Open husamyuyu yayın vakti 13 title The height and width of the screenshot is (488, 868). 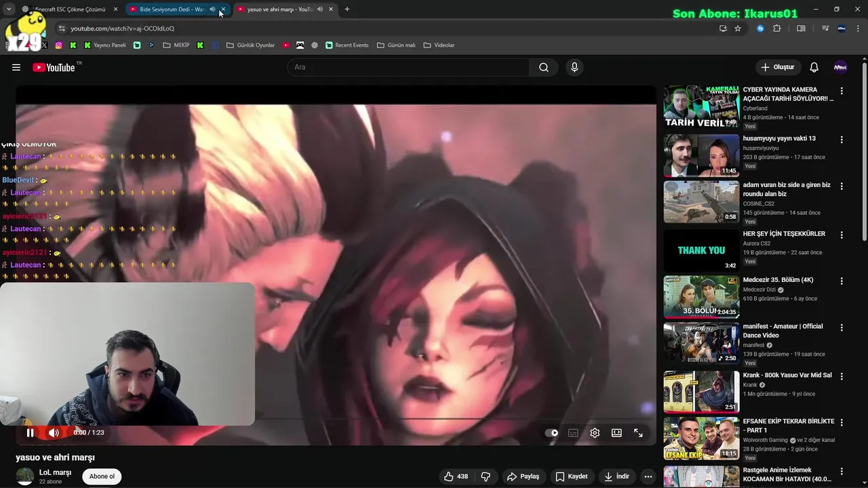click(779, 138)
